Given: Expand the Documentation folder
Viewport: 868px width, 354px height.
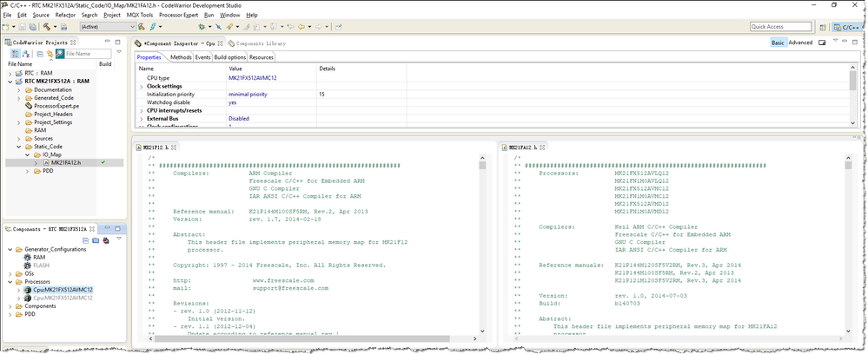Looking at the screenshot, I should [19, 89].
